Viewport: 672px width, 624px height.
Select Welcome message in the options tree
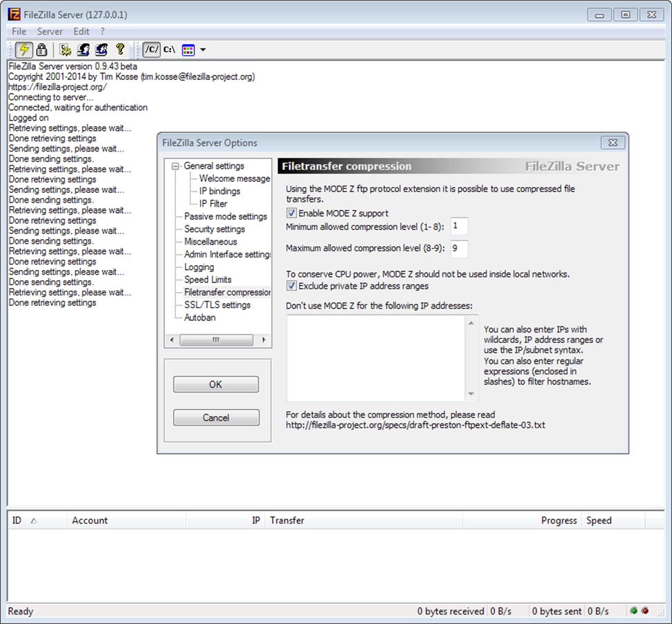click(x=234, y=178)
